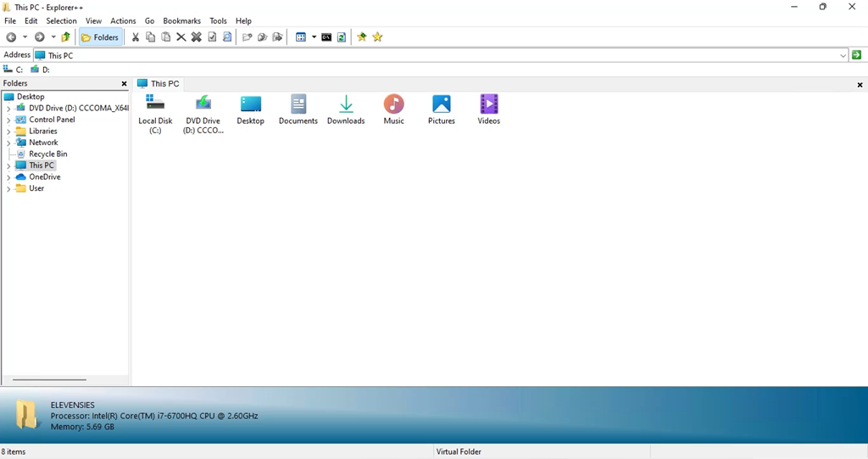Expand Control Panel tree node

(x=8, y=120)
